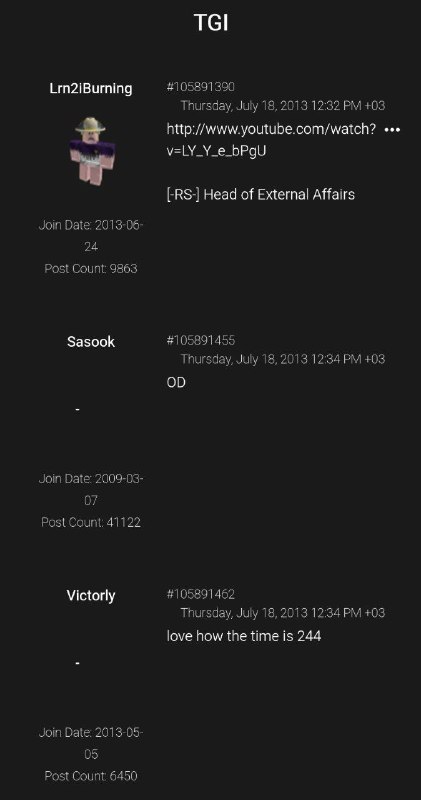Click post ID #105891455

point(201,340)
